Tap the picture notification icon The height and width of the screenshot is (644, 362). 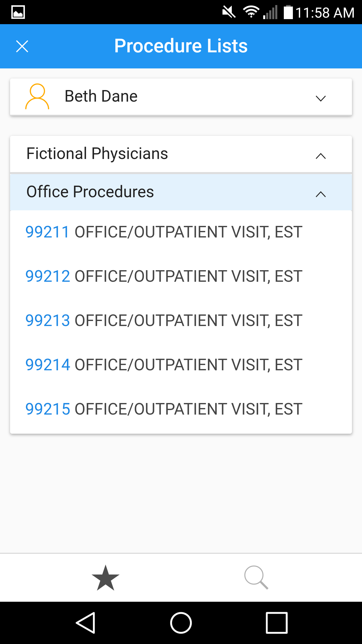pyautogui.click(x=18, y=12)
